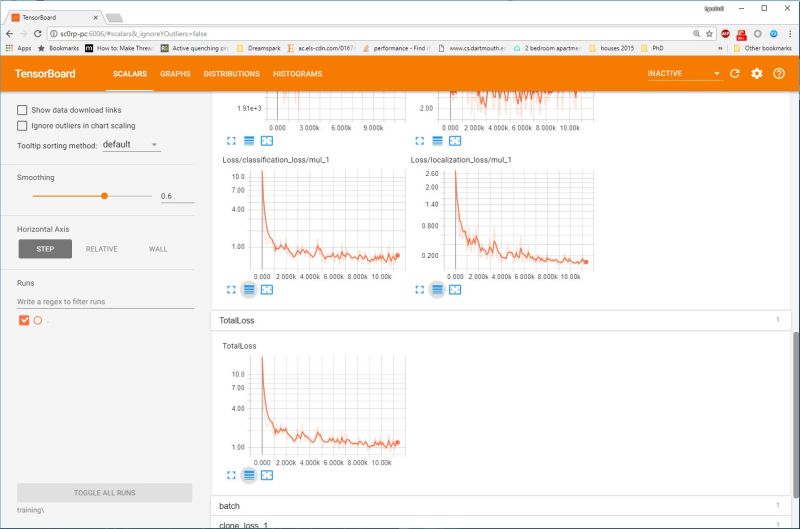This screenshot has width=800, height=529.
Task: Select WALL horizontal axis mode
Action: pos(158,249)
